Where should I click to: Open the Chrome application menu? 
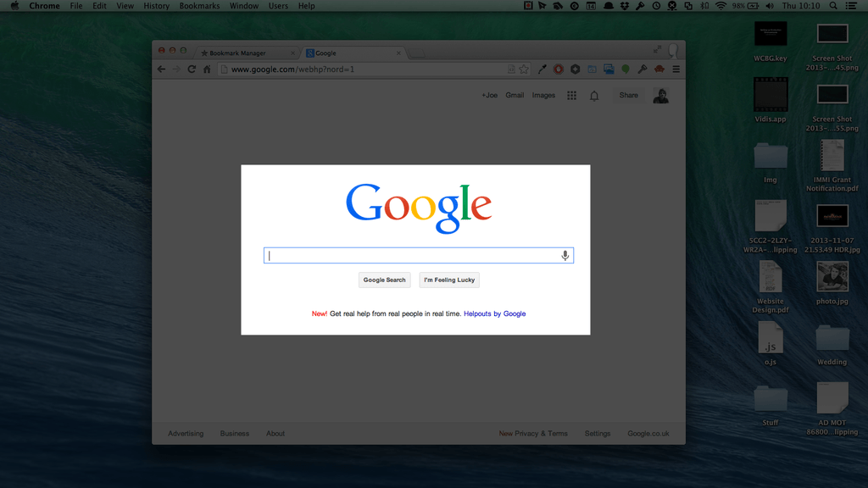tap(44, 6)
